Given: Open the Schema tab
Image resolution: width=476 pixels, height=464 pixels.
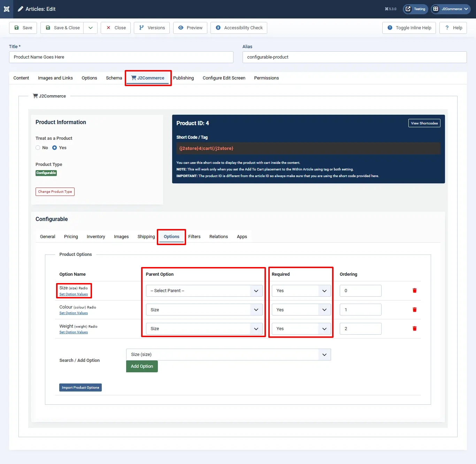Looking at the screenshot, I should tap(114, 78).
